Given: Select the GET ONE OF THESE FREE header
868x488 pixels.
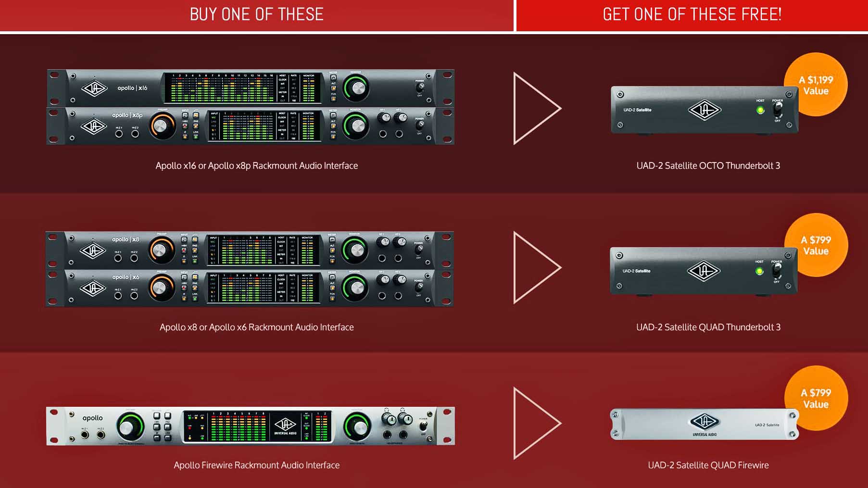Looking at the screenshot, I should click(x=692, y=15).
